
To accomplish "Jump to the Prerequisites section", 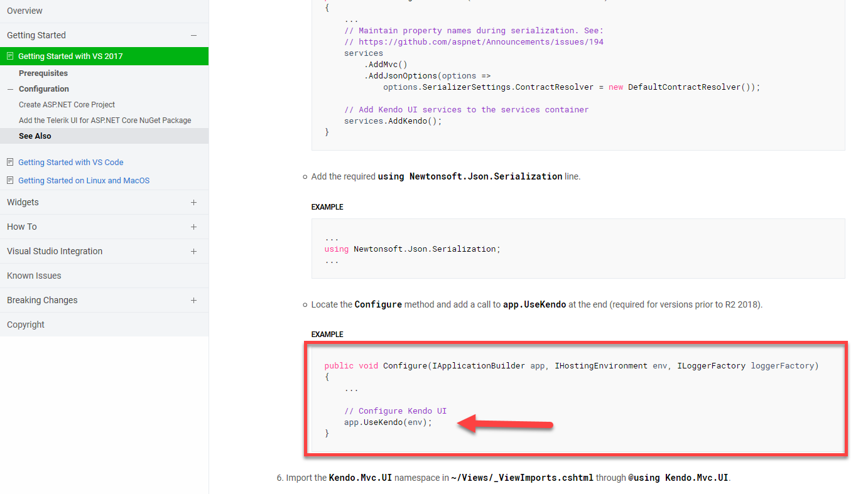I will pyautogui.click(x=43, y=73).
